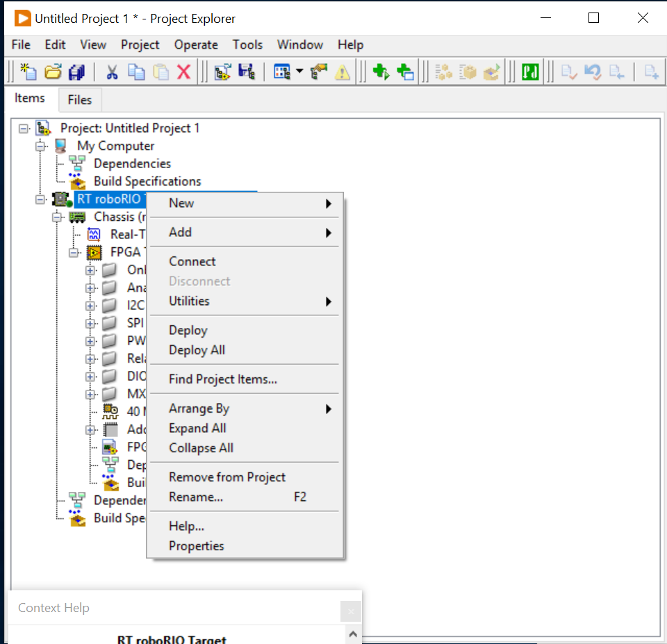This screenshot has width=667, height=644.
Task: Switch to the Files tab
Action: [79, 99]
